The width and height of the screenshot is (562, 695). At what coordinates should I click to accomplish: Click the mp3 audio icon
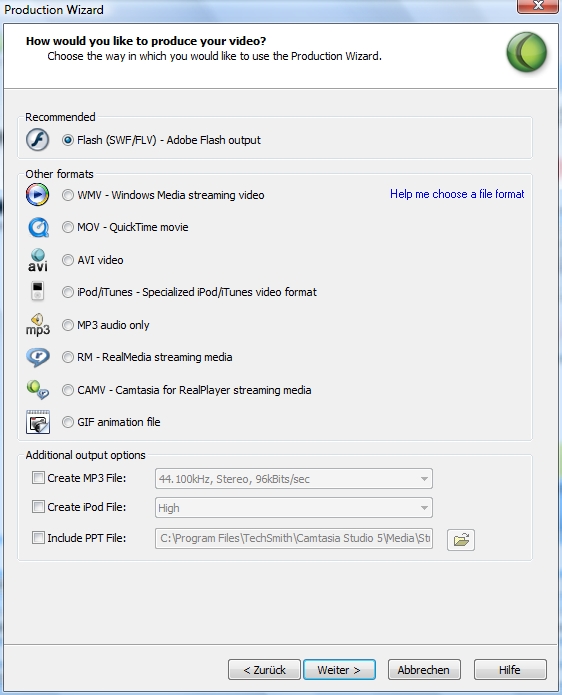coord(38,324)
